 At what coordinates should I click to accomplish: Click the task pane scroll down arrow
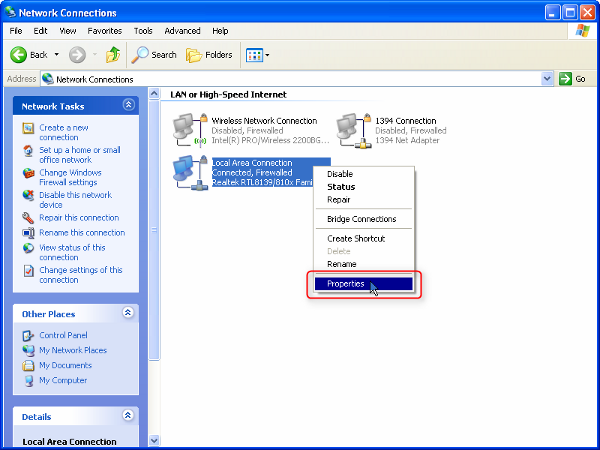[154, 440]
